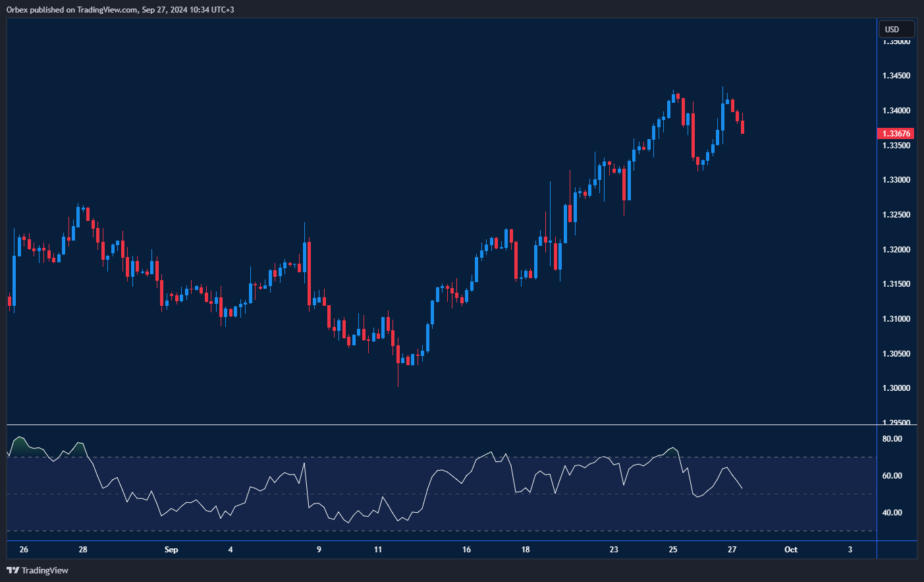Select the red current price tag 1.33676

click(896, 133)
